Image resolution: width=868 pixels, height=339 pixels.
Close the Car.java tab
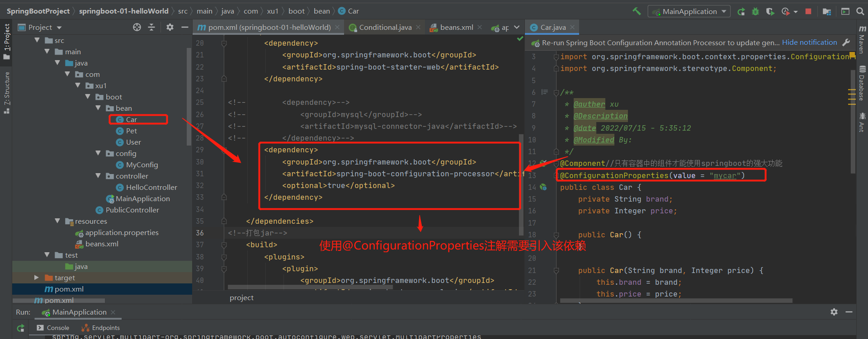click(x=572, y=27)
